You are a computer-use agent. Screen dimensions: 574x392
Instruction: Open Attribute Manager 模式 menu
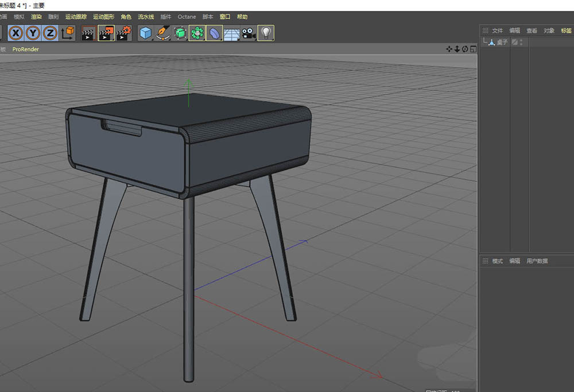pyautogui.click(x=498, y=261)
